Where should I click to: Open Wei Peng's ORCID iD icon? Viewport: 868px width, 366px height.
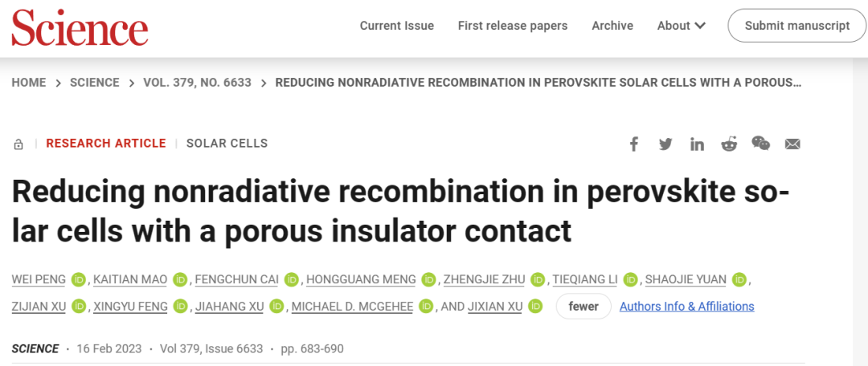tap(79, 280)
